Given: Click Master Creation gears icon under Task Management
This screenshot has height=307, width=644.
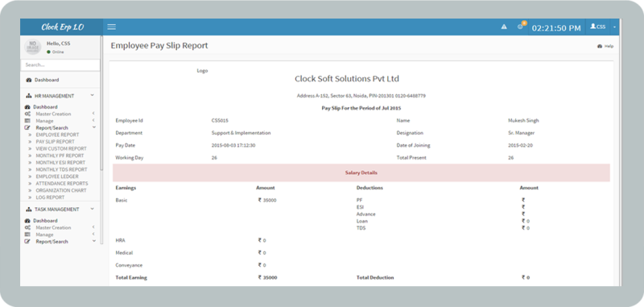Looking at the screenshot, I should coord(27,228).
